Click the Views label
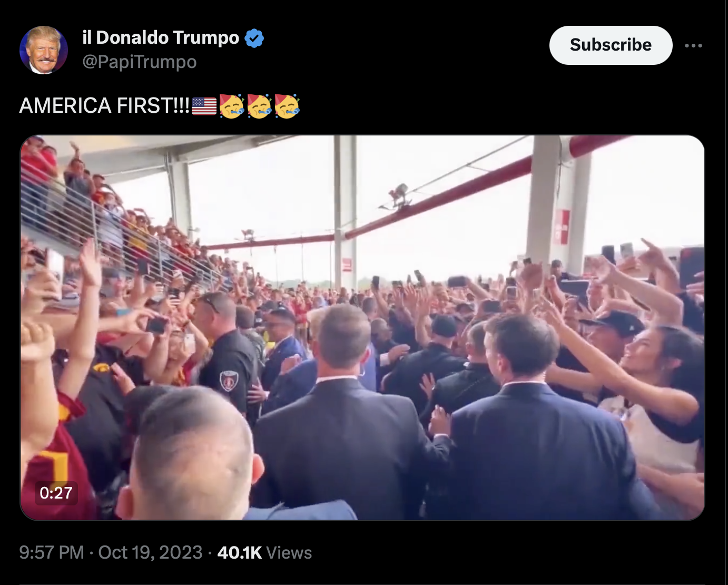The height and width of the screenshot is (585, 728). (x=289, y=552)
